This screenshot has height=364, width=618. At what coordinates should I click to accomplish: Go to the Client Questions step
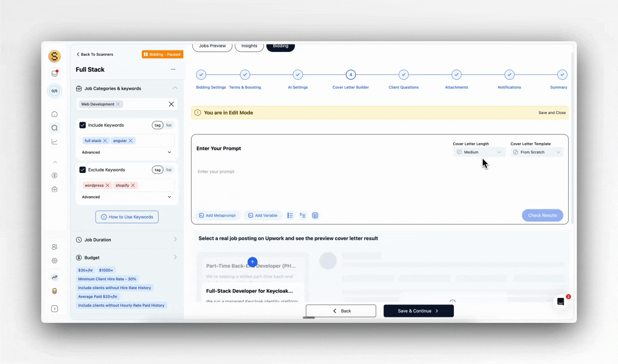click(x=403, y=74)
